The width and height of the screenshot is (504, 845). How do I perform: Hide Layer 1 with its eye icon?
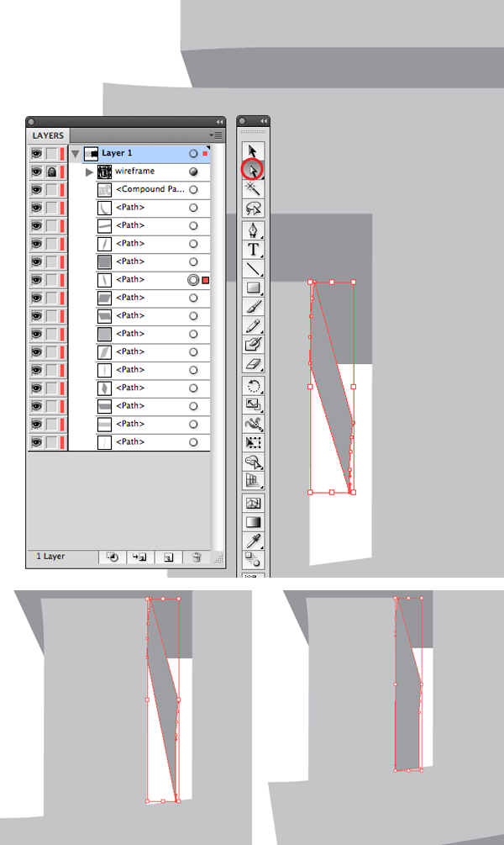(x=36, y=154)
